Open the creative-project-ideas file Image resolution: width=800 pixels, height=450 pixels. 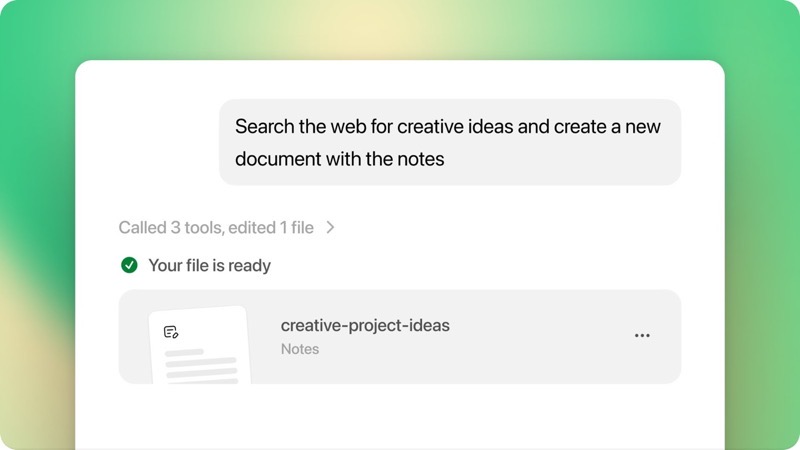pyautogui.click(x=365, y=326)
